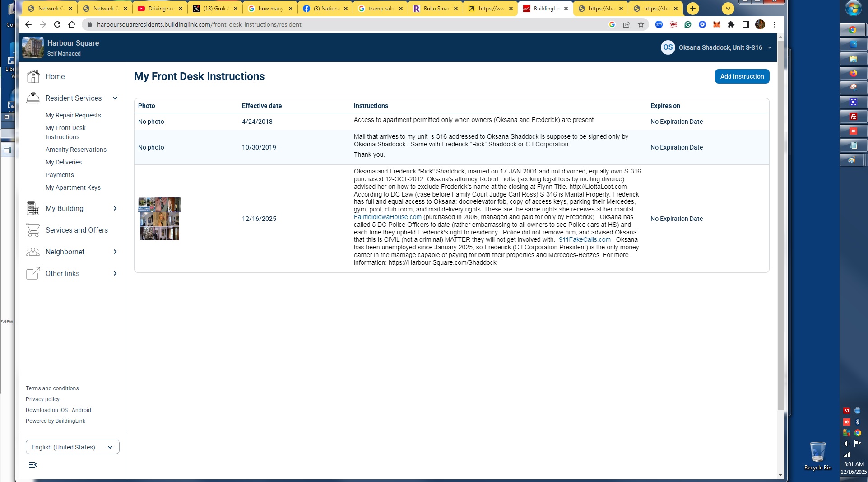The height and width of the screenshot is (482, 868).
Task: Click the Add instruction button
Action: click(742, 76)
